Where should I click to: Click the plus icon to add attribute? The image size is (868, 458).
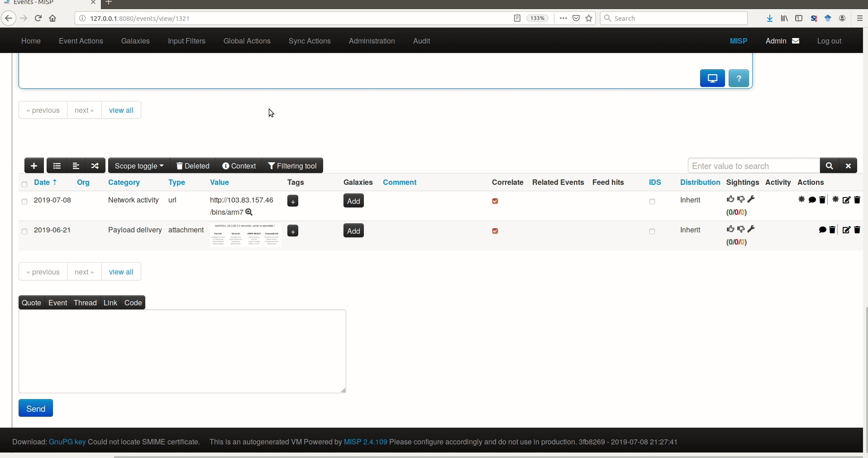tap(34, 166)
